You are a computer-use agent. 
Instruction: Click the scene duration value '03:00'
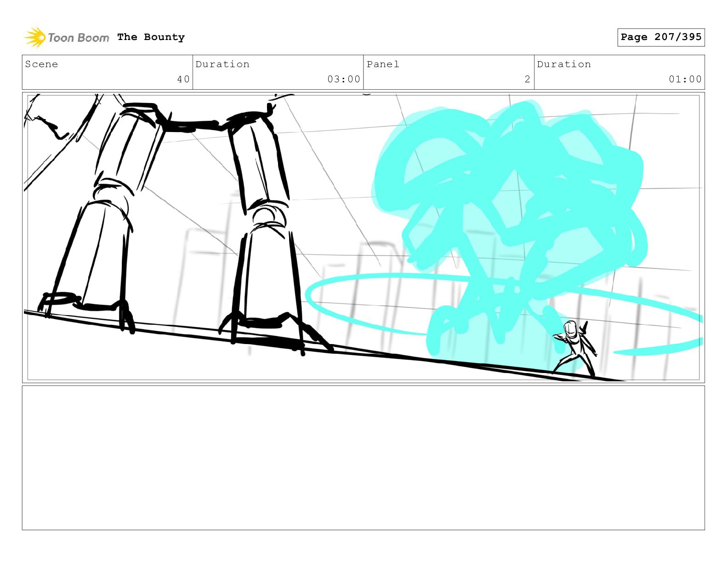pyautogui.click(x=344, y=79)
